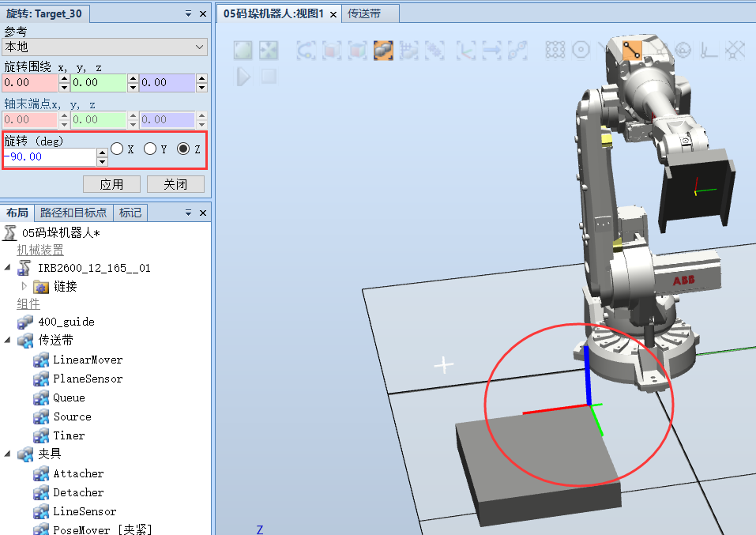Open the 路径和目标点 tab in bottom panel

[x=73, y=212]
